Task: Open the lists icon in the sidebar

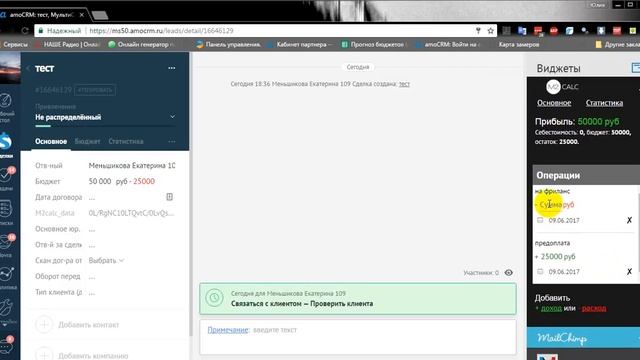Action: (6, 209)
